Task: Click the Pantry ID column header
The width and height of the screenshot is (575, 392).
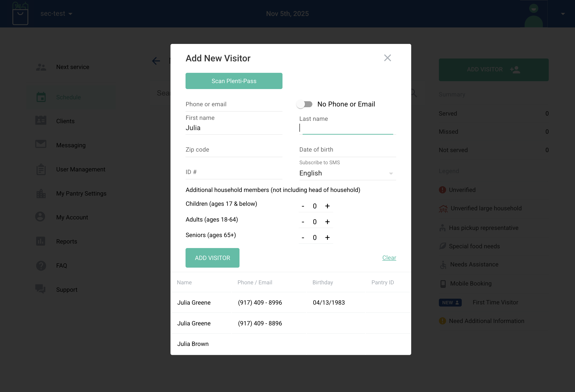Action: pyautogui.click(x=383, y=282)
